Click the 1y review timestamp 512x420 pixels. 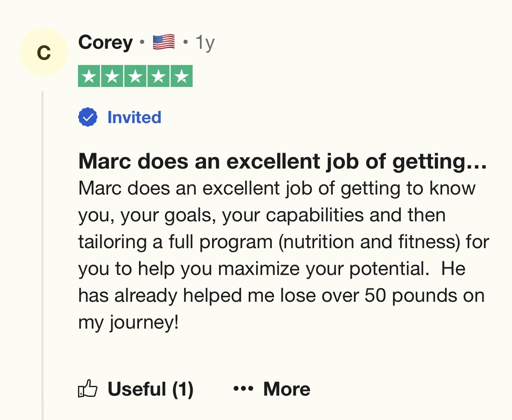pyautogui.click(x=205, y=42)
